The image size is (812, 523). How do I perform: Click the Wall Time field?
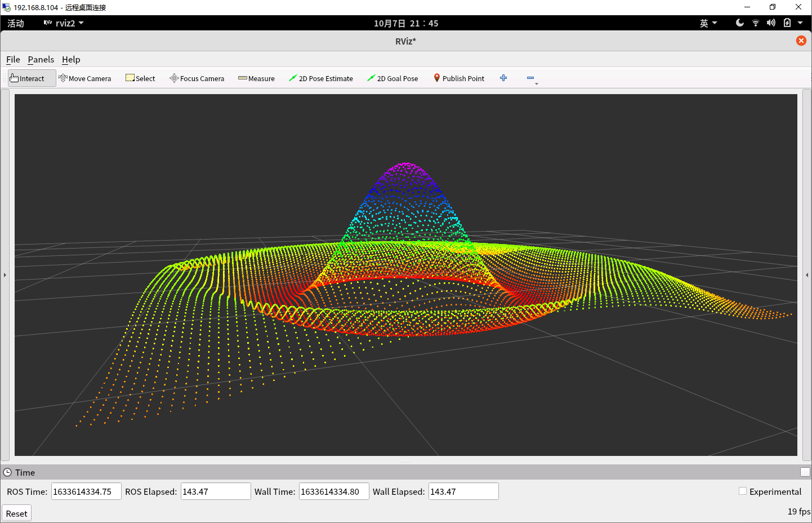coord(334,491)
